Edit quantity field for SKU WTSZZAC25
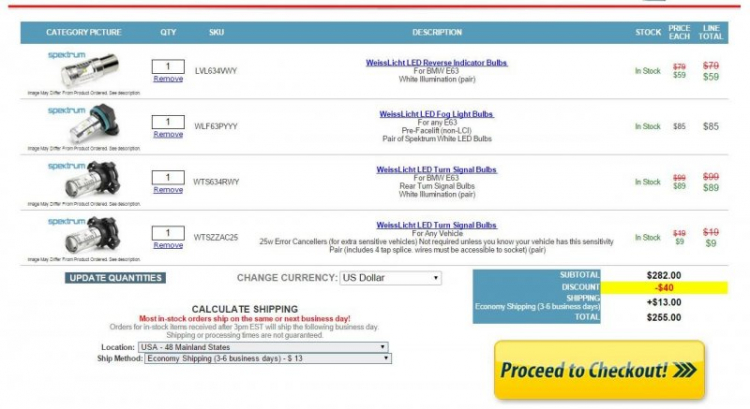 [168, 233]
